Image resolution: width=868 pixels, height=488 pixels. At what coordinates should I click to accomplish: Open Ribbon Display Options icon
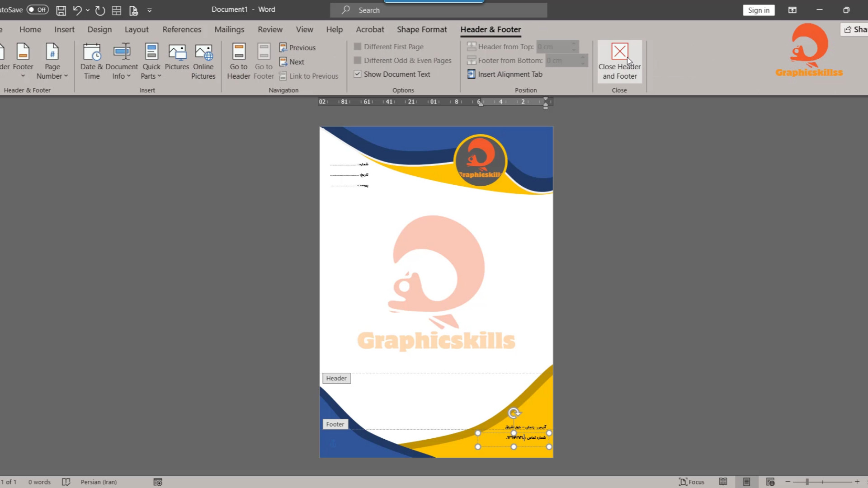[x=793, y=10]
